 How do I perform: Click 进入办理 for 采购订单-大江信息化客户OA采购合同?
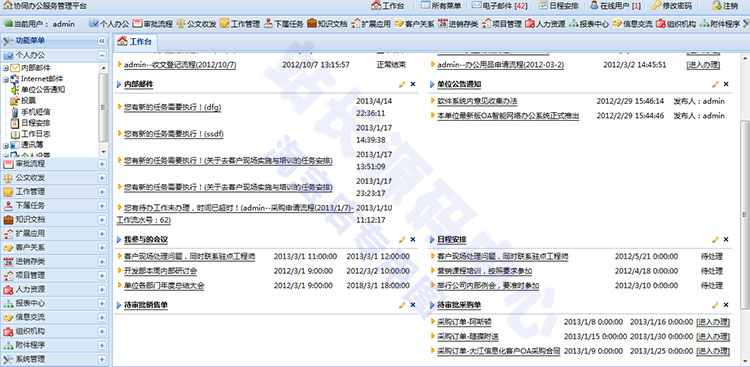point(713,351)
